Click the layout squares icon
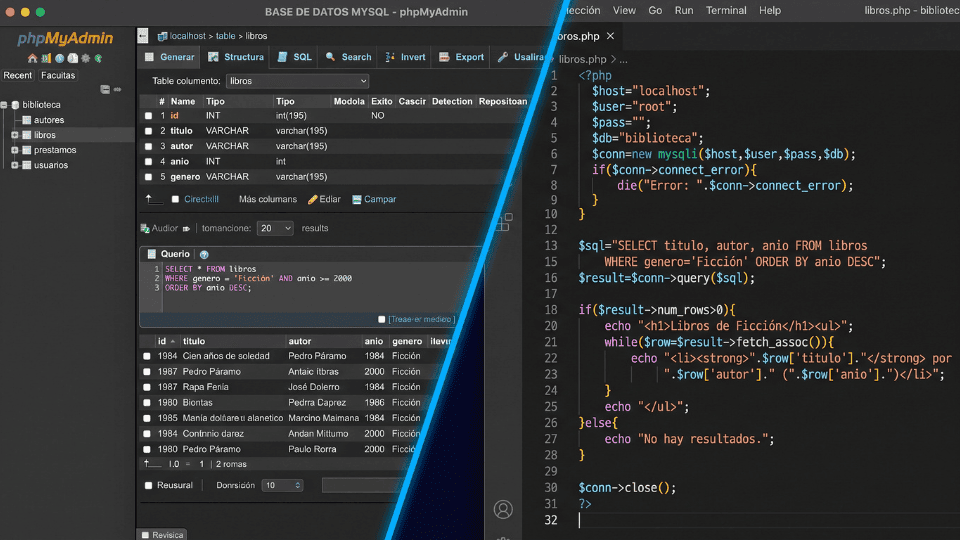 pyautogui.click(x=504, y=222)
